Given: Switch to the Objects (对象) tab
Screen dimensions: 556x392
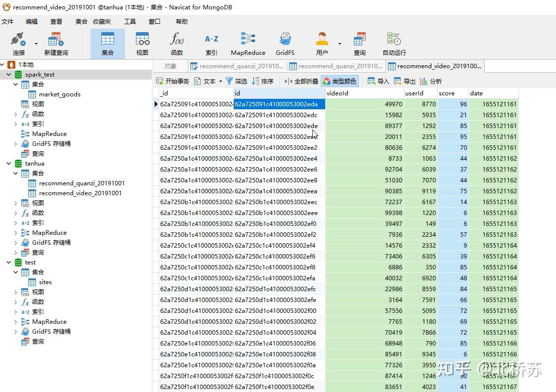Looking at the screenshot, I should tap(170, 66).
